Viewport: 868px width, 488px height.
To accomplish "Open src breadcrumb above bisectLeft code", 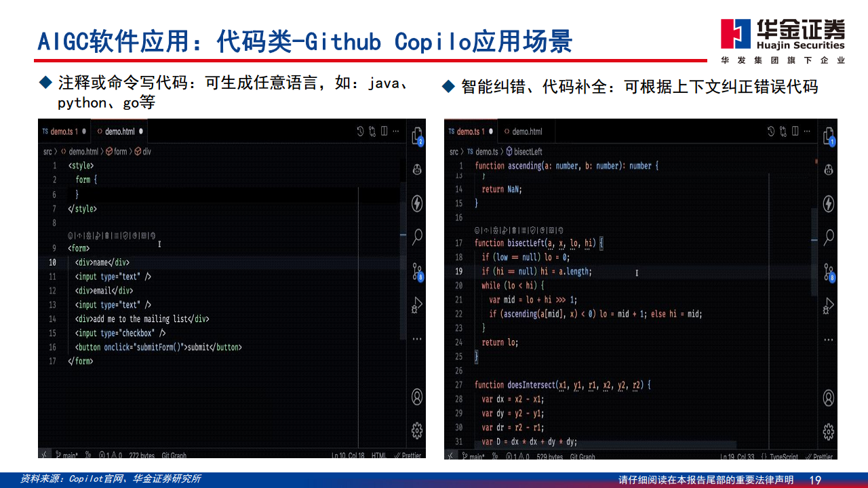I will point(454,152).
